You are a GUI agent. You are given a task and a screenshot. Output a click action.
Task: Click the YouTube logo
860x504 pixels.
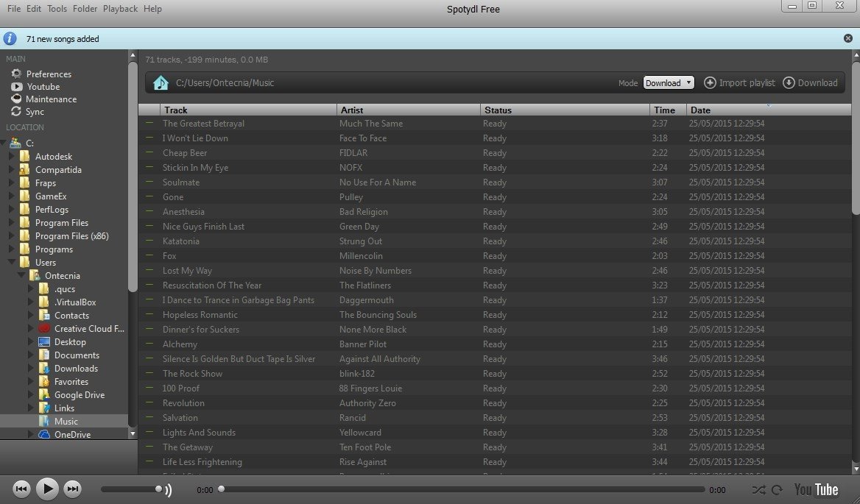816,489
